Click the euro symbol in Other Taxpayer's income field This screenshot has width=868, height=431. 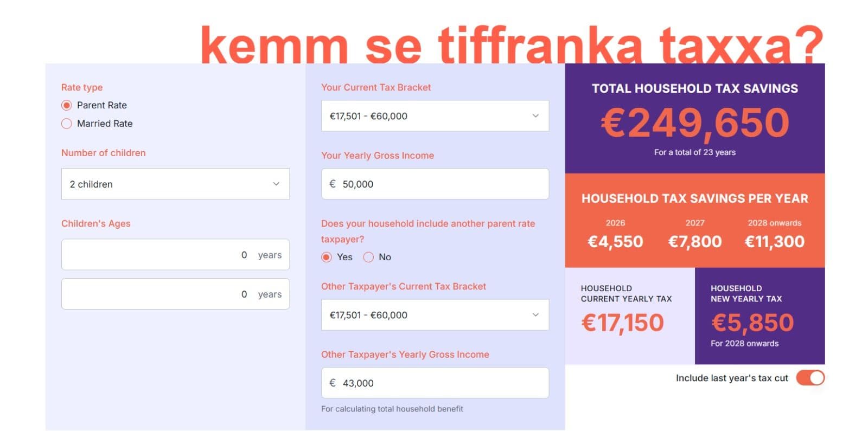[x=333, y=383]
